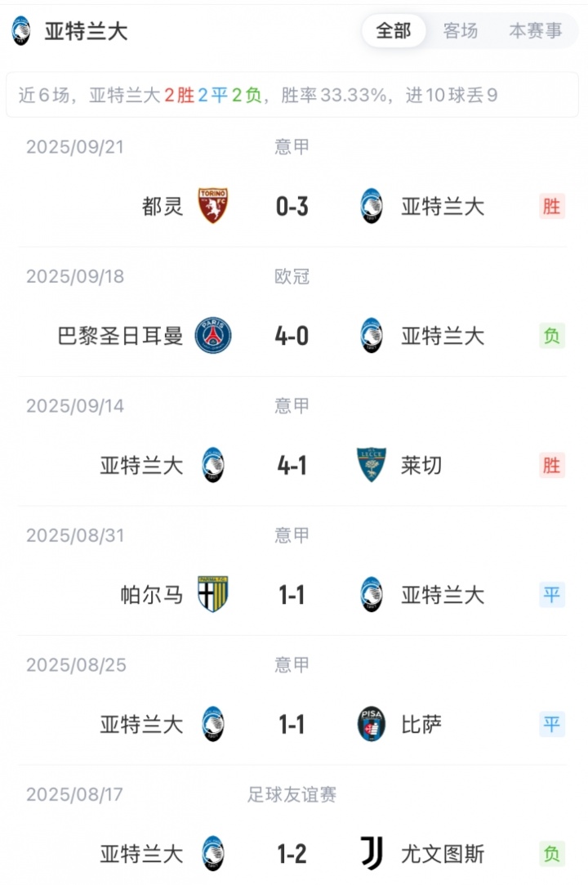Tap the 负 badge on Juventus match

[552, 854]
